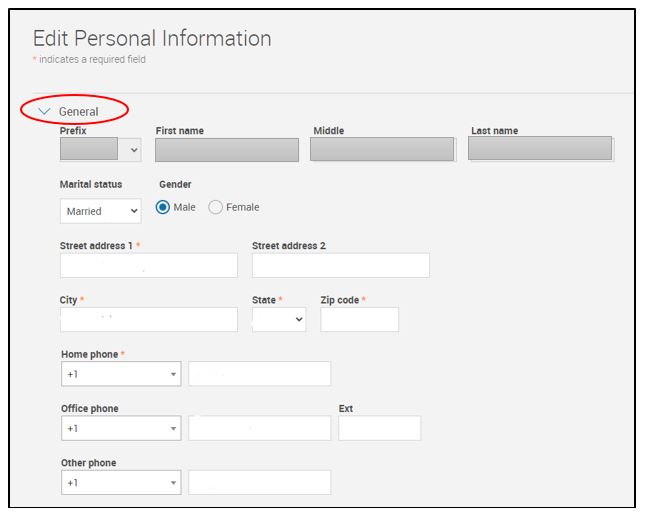Image resolution: width=647 pixels, height=516 pixels.
Task: Click the First name field
Action: coord(227,150)
